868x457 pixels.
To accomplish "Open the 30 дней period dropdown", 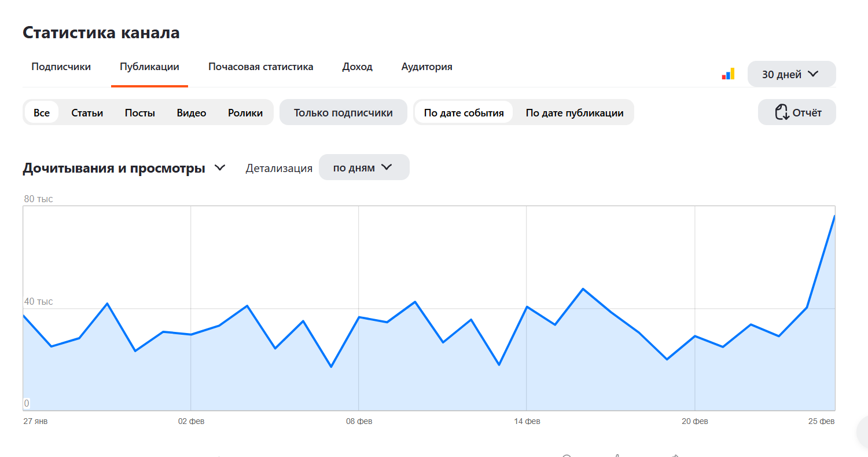I will coord(791,74).
